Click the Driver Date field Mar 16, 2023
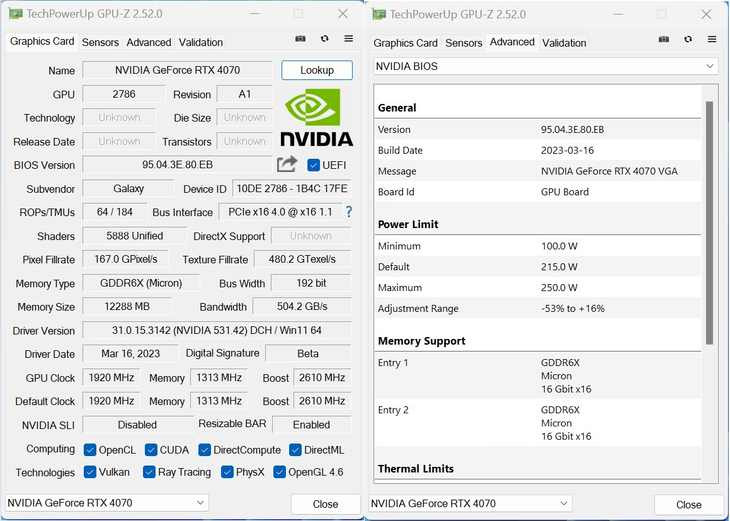The width and height of the screenshot is (730, 521). pyautogui.click(x=130, y=353)
